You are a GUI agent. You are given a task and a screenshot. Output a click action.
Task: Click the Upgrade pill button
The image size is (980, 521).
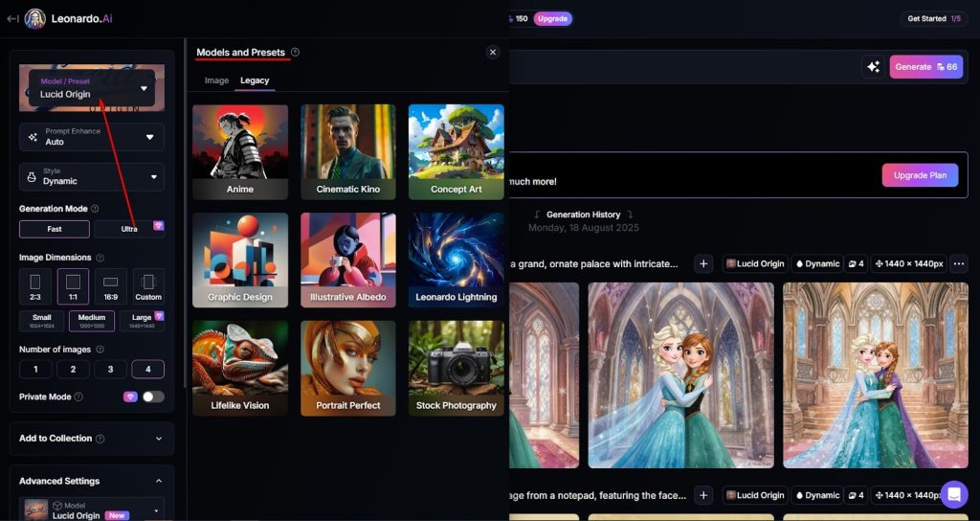point(552,19)
